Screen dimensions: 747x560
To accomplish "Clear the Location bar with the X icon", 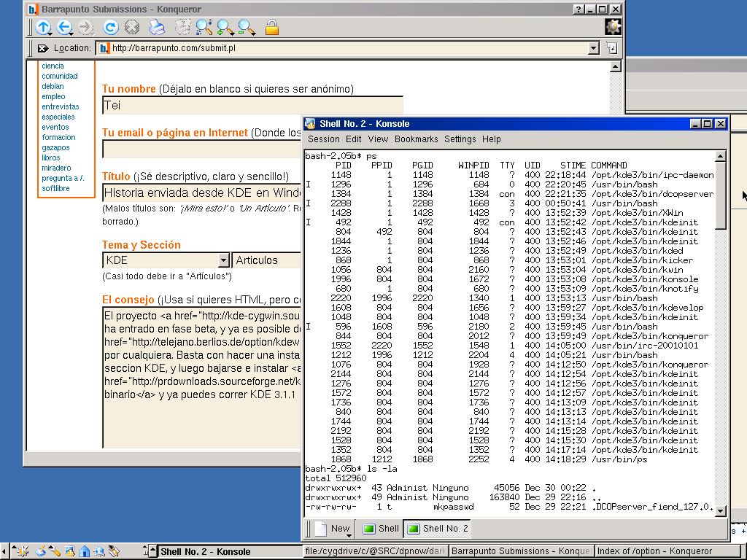I will tap(42, 48).
